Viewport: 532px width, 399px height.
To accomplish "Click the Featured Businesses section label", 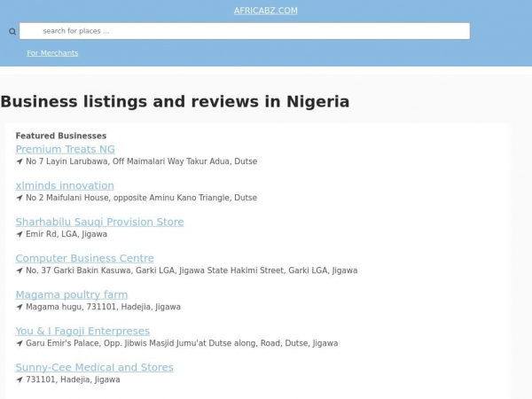I will tap(60, 136).
